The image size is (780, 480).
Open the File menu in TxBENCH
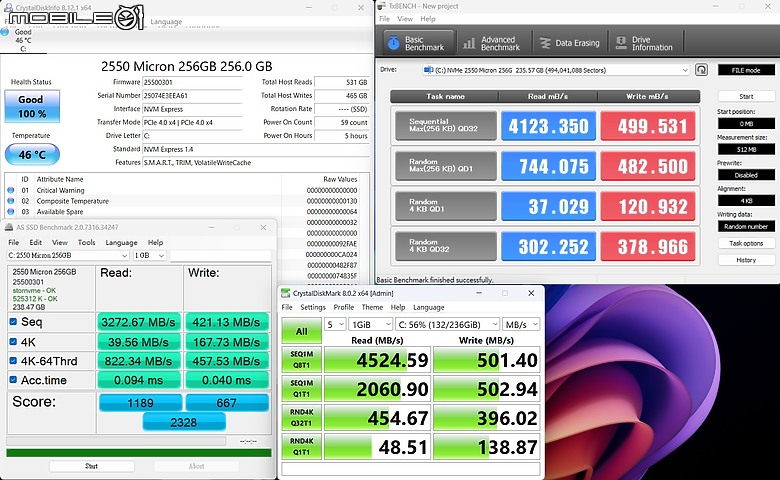[x=385, y=19]
